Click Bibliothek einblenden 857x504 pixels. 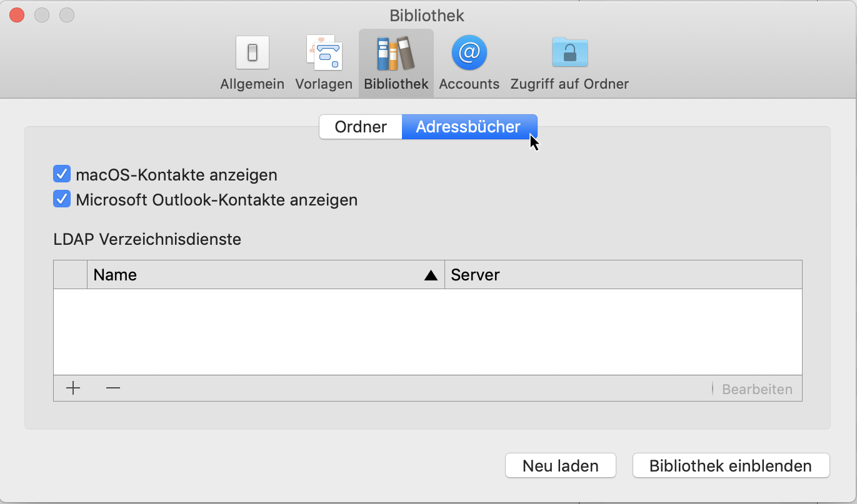click(730, 465)
